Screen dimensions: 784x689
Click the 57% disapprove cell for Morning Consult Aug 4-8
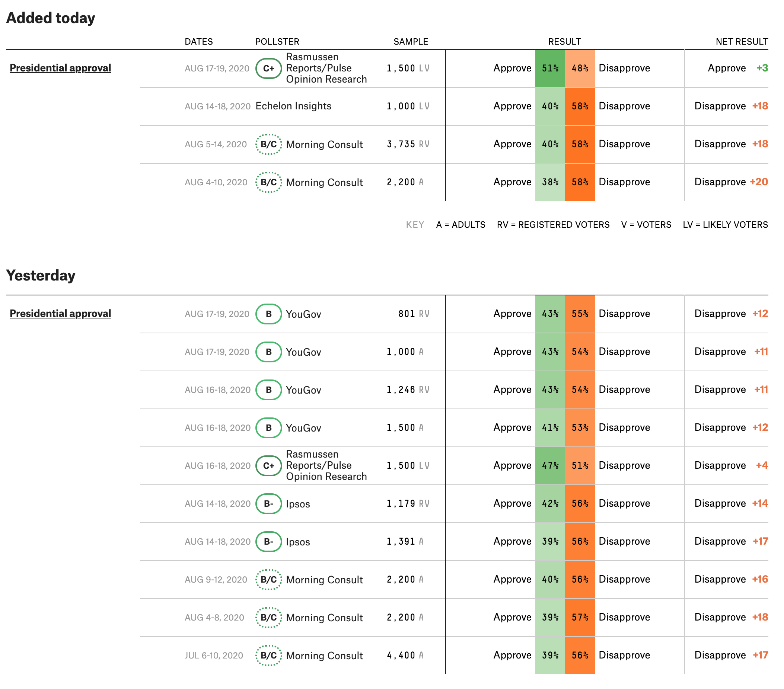[580, 617]
